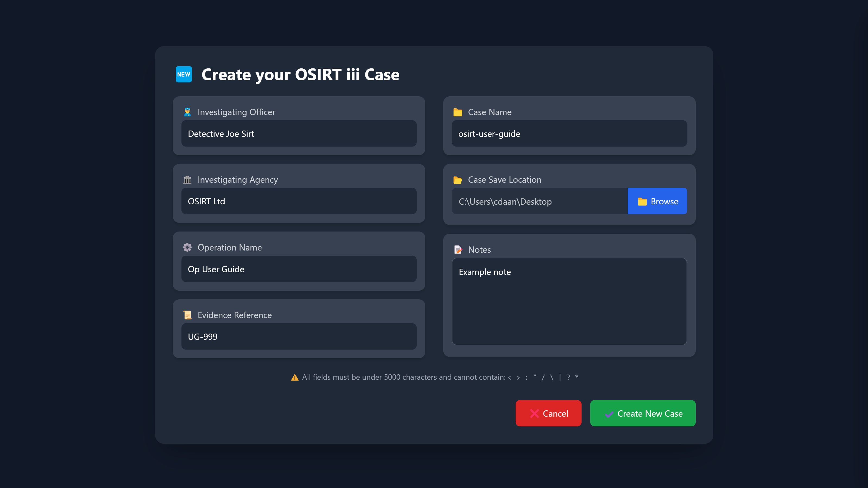Click the folder icon beside Case Save Location
This screenshot has height=488, width=868.
tap(458, 180)
